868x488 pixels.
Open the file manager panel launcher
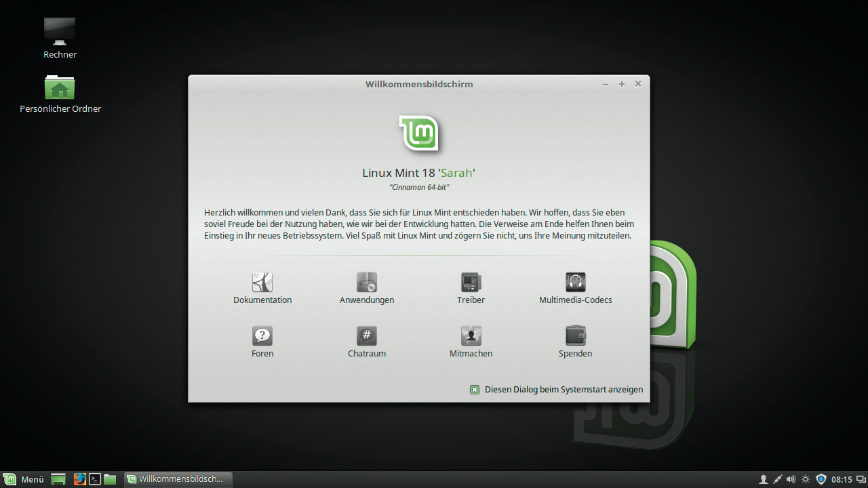click(x=110, y=479)
